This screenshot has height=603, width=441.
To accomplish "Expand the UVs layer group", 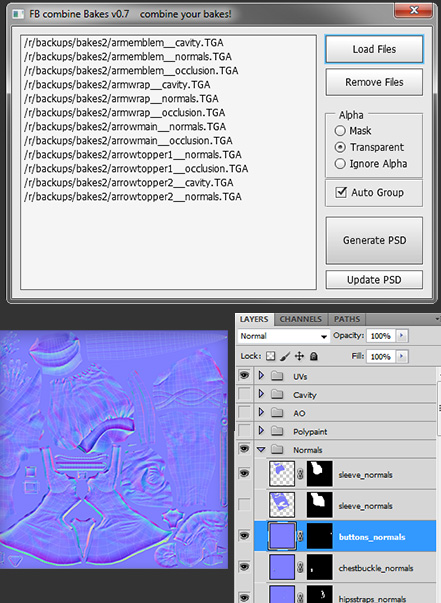I will (x=261, y=375).
